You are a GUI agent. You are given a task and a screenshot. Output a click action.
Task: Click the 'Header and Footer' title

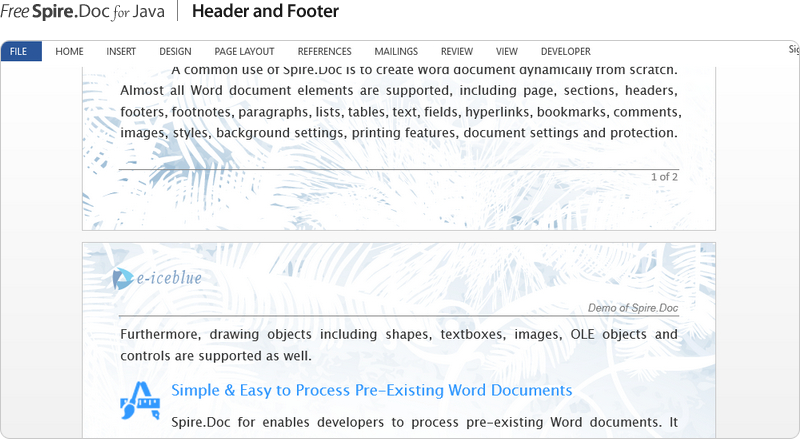(x=265, y=11)
